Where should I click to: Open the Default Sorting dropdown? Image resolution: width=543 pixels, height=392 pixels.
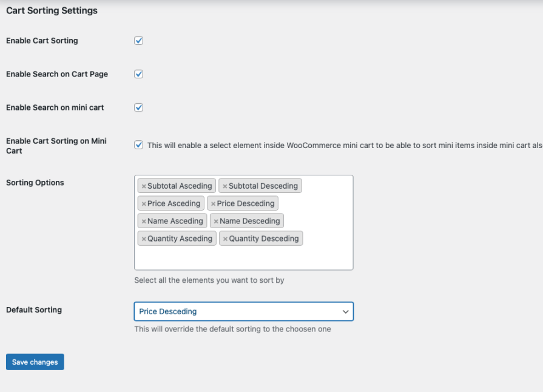pyautogui.click(x=243, y=311)
